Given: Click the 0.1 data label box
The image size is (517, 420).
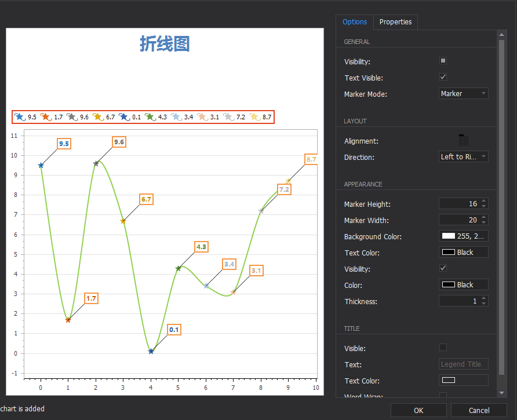Looking at the screenshot, I should click(x=174, y=330).
